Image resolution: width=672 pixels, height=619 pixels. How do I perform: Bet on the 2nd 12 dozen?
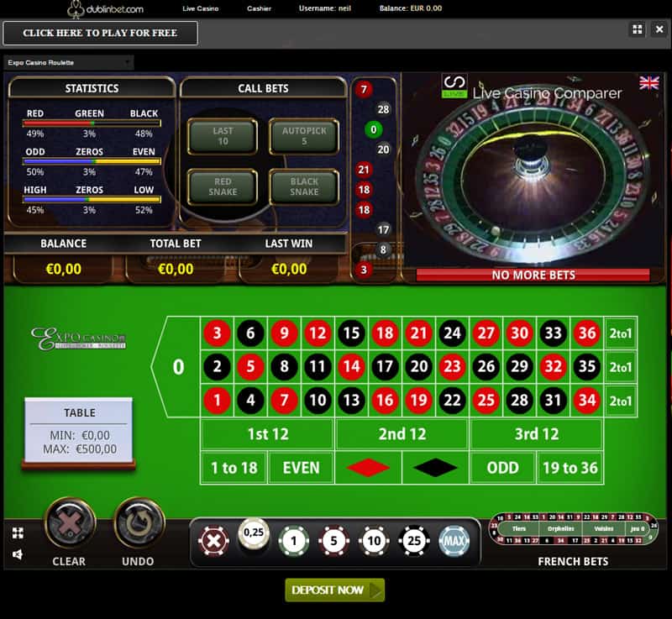[402, 434]
